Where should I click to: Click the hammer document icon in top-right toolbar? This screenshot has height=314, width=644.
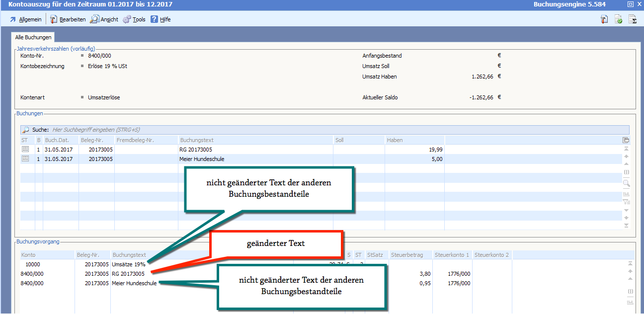coord(604,19)
